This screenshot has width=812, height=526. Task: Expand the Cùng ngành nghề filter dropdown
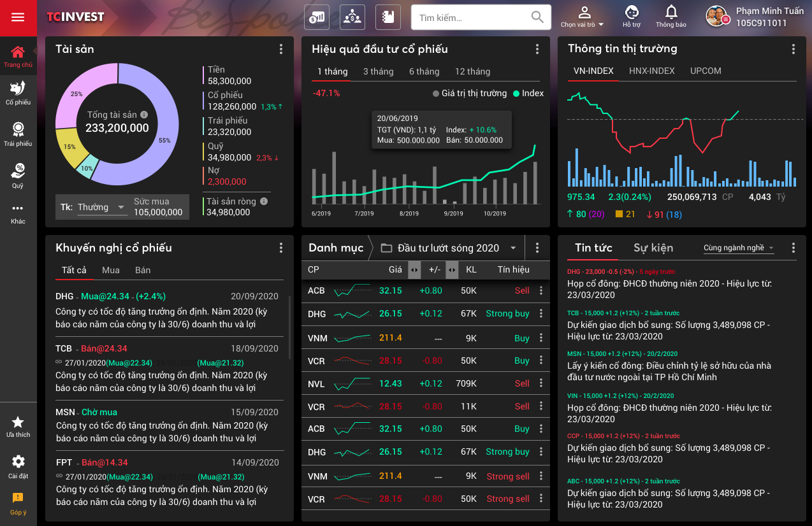739,248
